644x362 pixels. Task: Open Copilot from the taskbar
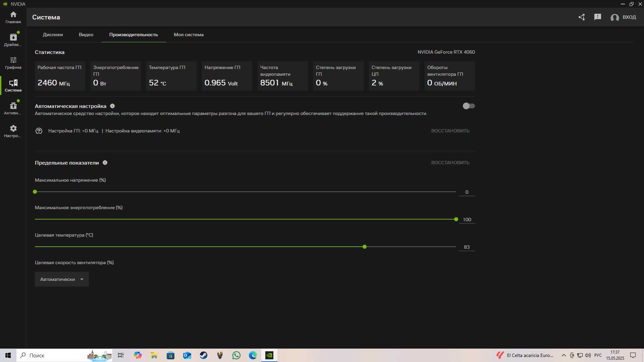(138, 355)
